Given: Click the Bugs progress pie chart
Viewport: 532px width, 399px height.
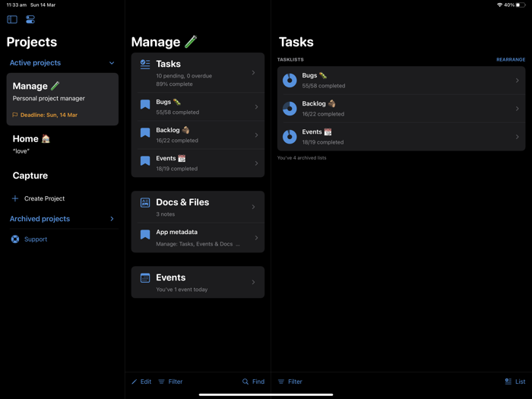Looking at the screenshot, I should (290, 81).
